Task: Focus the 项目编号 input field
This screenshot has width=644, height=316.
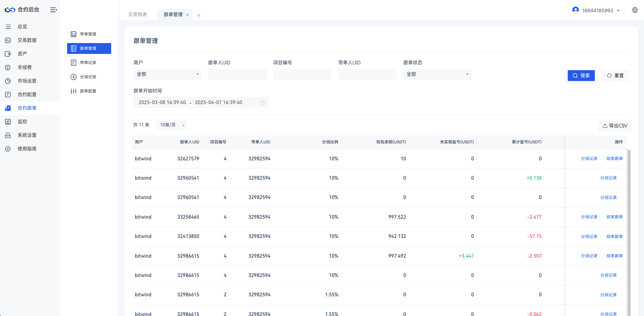Action: [x=302, y=74]
